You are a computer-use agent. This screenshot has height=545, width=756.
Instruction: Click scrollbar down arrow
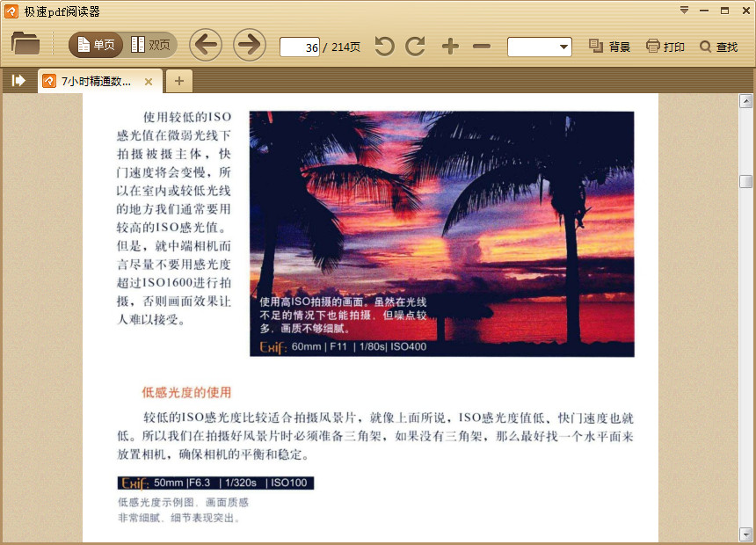745,534
